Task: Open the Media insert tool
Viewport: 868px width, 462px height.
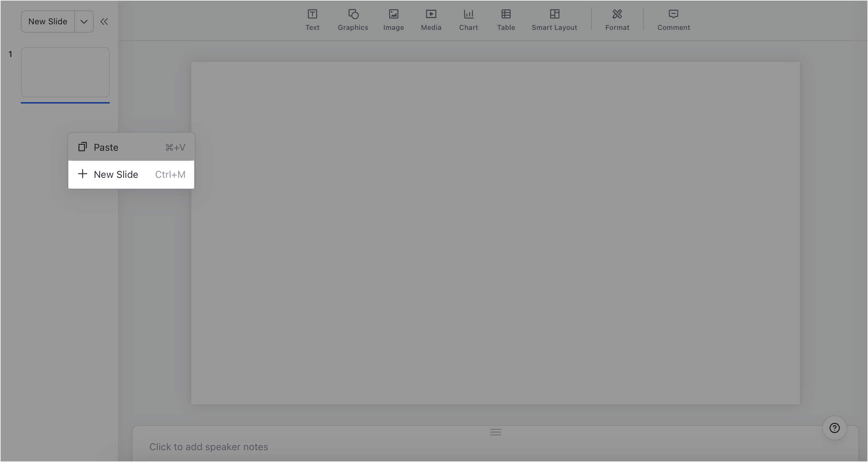Action: pyautogui.click(x=431, y=20)
